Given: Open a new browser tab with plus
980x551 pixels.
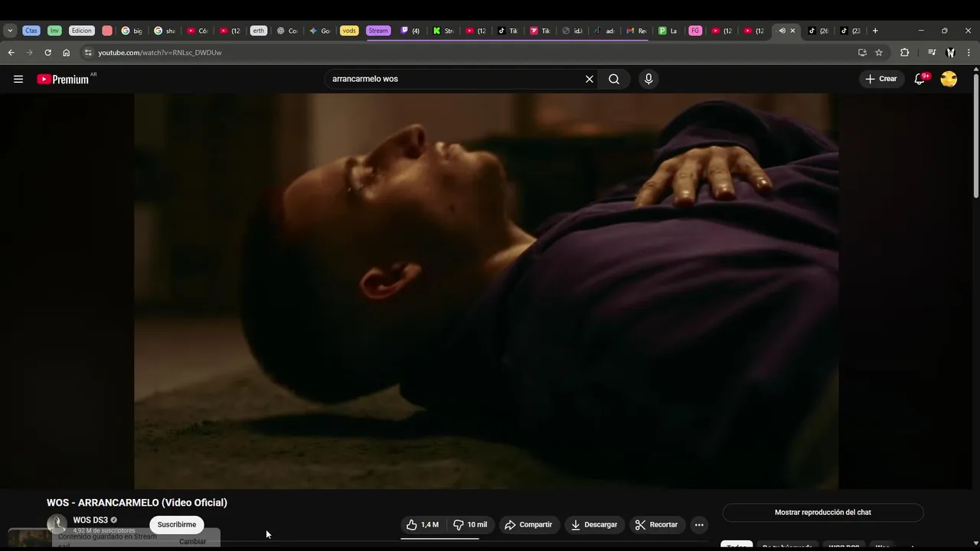Looking at the screenshot, I should coord(875,31).
